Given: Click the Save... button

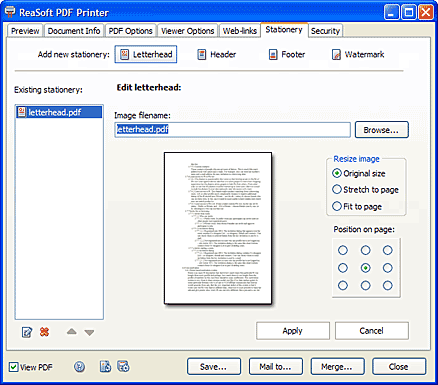Looking at the screenshot, I should pos(214,367).
